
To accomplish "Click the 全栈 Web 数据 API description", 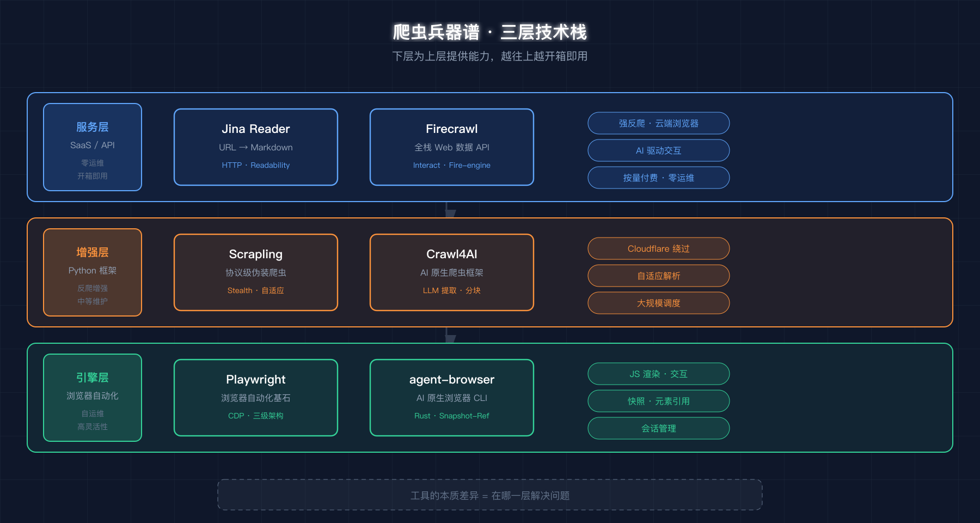I will 452,147.
